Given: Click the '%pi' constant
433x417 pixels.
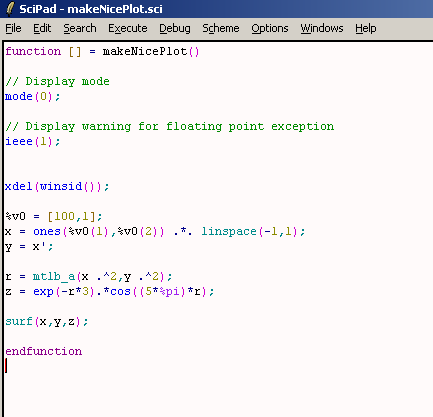Looking at the screenshot, I should (169, 292).
